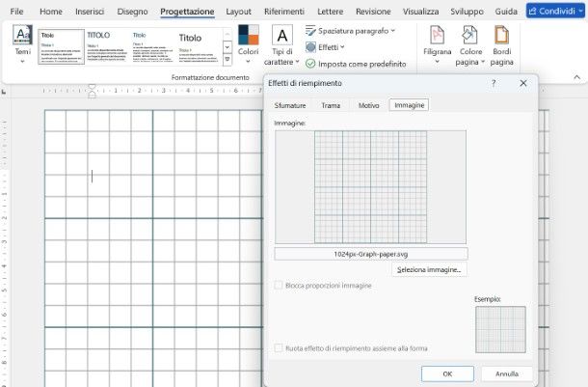Click the Seleziona immagine button
This screenshot has height=387, width=588.
tap(429, 269)
